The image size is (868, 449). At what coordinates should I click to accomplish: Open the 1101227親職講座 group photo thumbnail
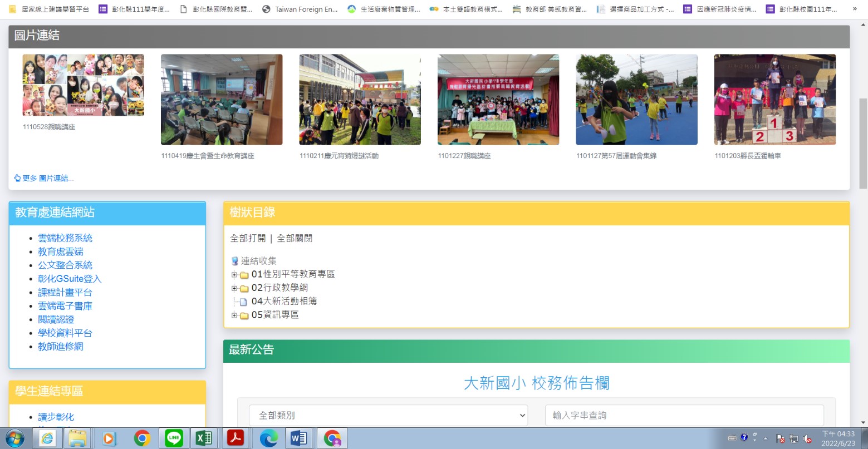tap(498, 100)
